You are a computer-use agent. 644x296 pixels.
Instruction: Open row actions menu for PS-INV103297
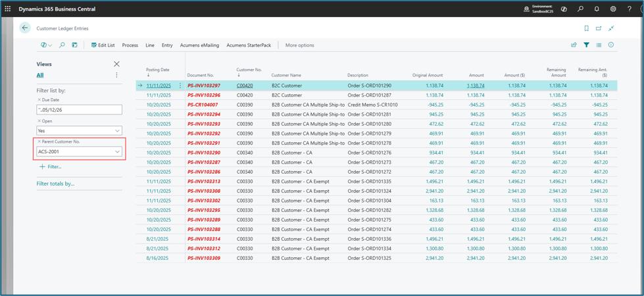pyautogui.click(x=180, y=86)
